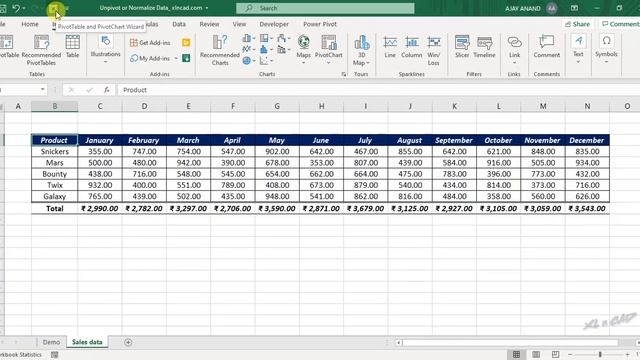Viewport: 640px width, 360px height.
Task: Switch to the Review tab
Action: pyautogui.click(x=209, y=24)
